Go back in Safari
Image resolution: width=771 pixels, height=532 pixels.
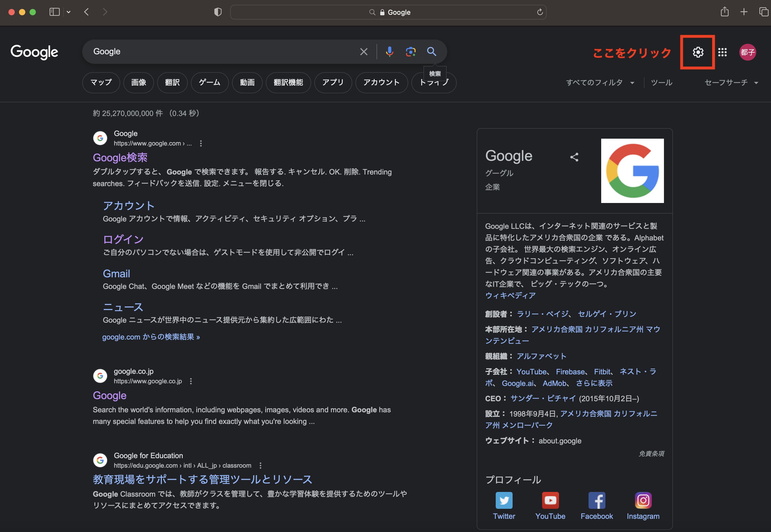tap(86, 12)
